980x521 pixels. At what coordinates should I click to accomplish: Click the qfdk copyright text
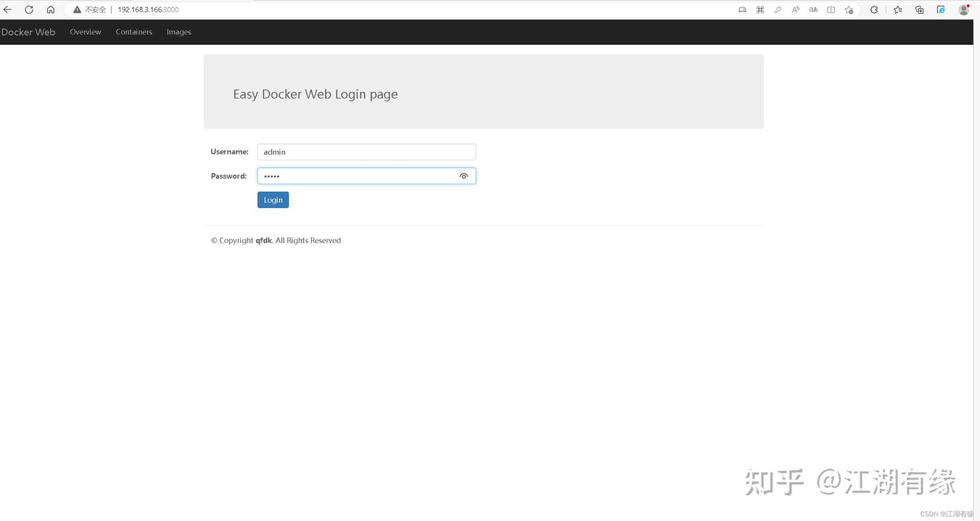pyautogui.click(x=263, y=240)
